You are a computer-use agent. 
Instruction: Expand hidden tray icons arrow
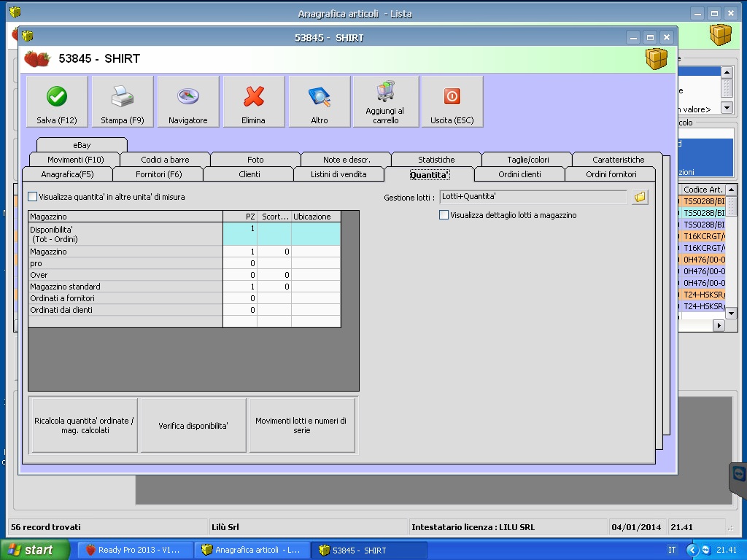692,550
